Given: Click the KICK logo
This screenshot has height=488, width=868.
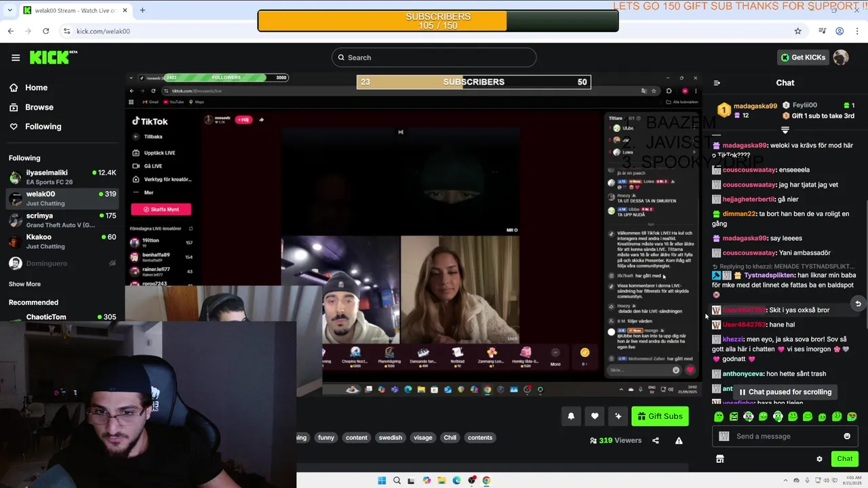Looking at the screenshot, I should (53, 58).
